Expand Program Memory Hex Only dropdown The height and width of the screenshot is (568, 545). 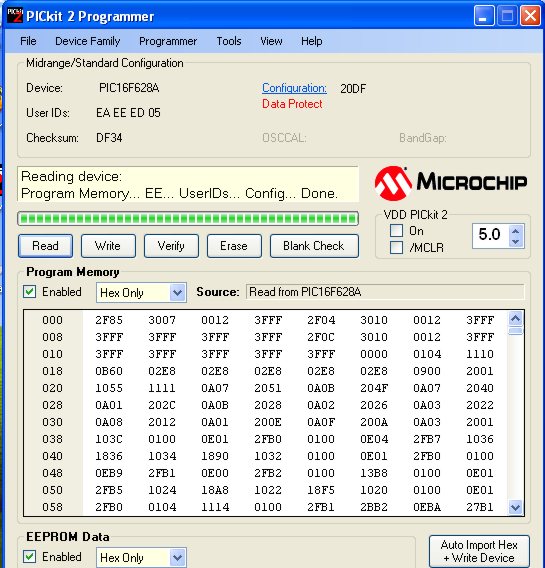pyautogui.click(x=177, y=292)
